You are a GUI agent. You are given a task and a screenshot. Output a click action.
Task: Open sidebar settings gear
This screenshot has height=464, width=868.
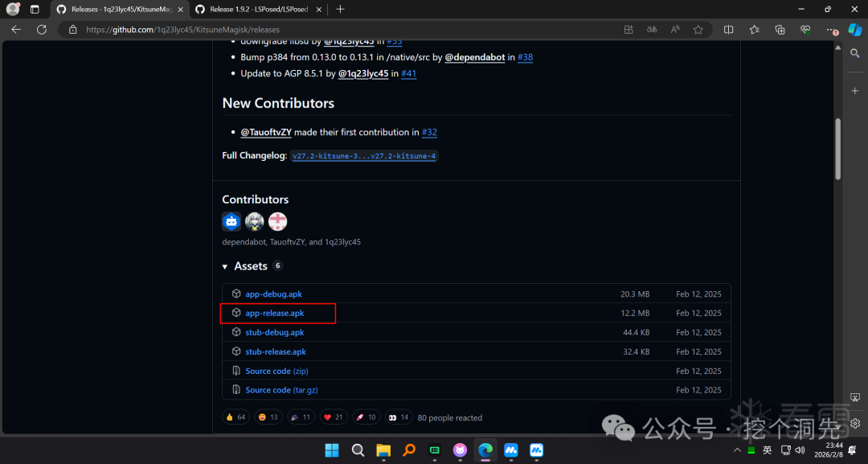click(854, 423)
